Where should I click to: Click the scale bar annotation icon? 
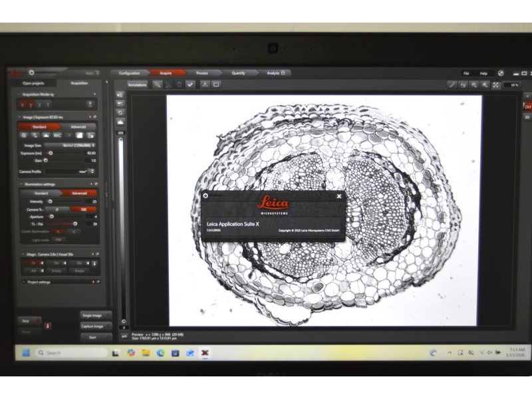pyautogui.click(x=205, y=85)
